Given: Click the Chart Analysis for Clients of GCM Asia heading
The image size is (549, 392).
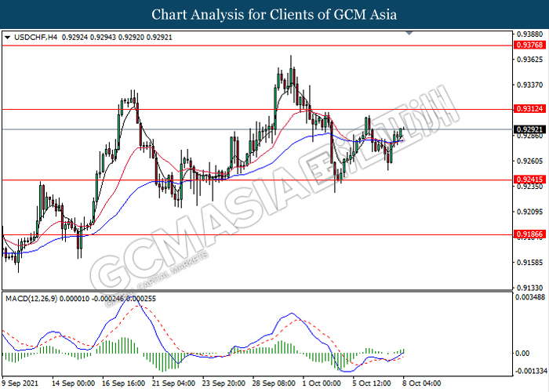Looking at the screenshot, I should click(x=274, y=15).
